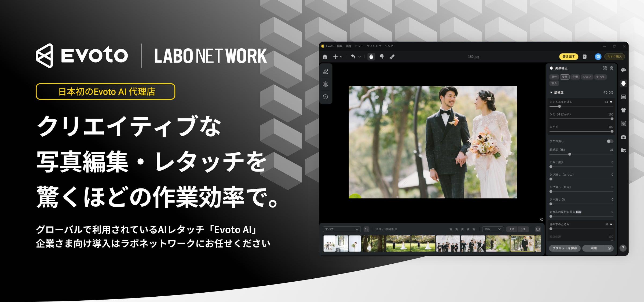The width and height of the screenshot is (644, 302).
Task: Expand the undo history dropdown arrow
Action: [x=360, y=57]
